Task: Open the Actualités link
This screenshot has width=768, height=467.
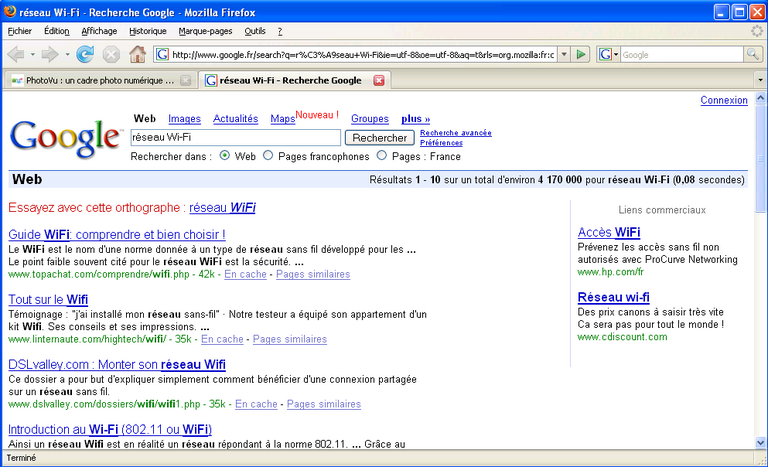Action: (x=235, y=119)
